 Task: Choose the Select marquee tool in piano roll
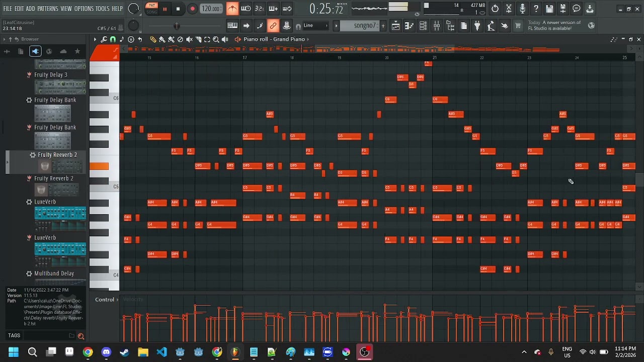[207, 39]
